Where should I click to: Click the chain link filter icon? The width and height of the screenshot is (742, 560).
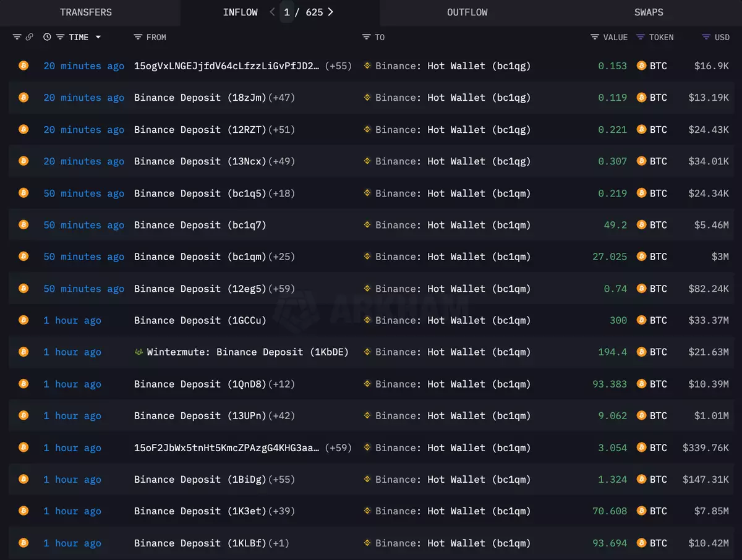[x=29, y=38]
